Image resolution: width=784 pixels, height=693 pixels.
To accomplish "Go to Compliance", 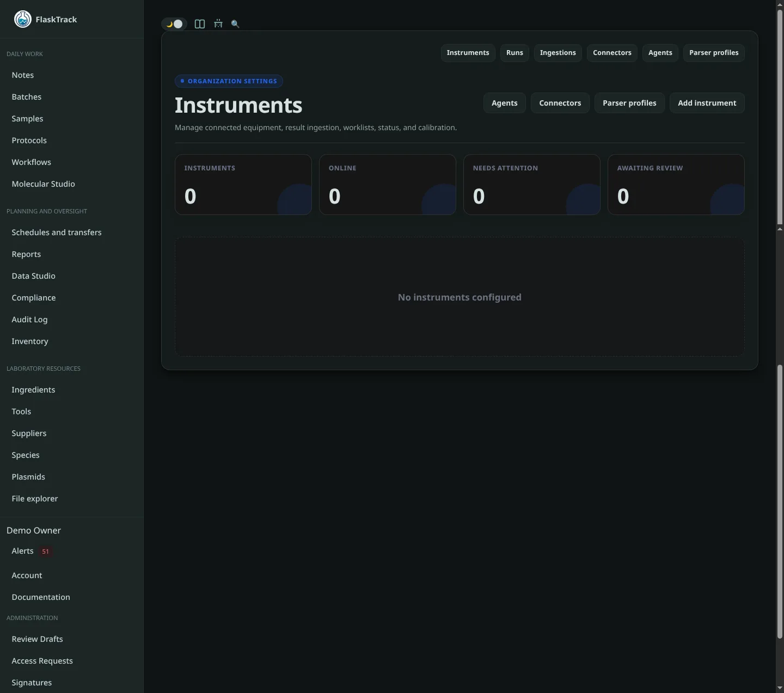I will coord(34,298).
